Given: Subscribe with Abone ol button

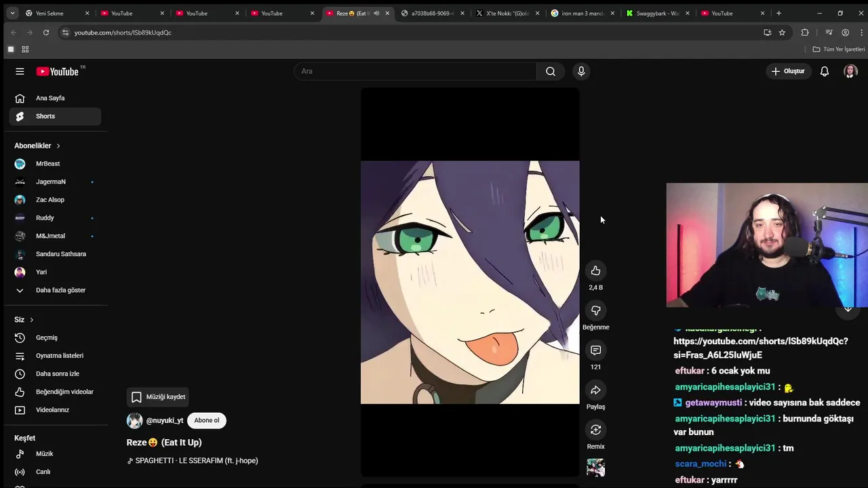Looking at the screenshot, I should [x=207, y=420].
